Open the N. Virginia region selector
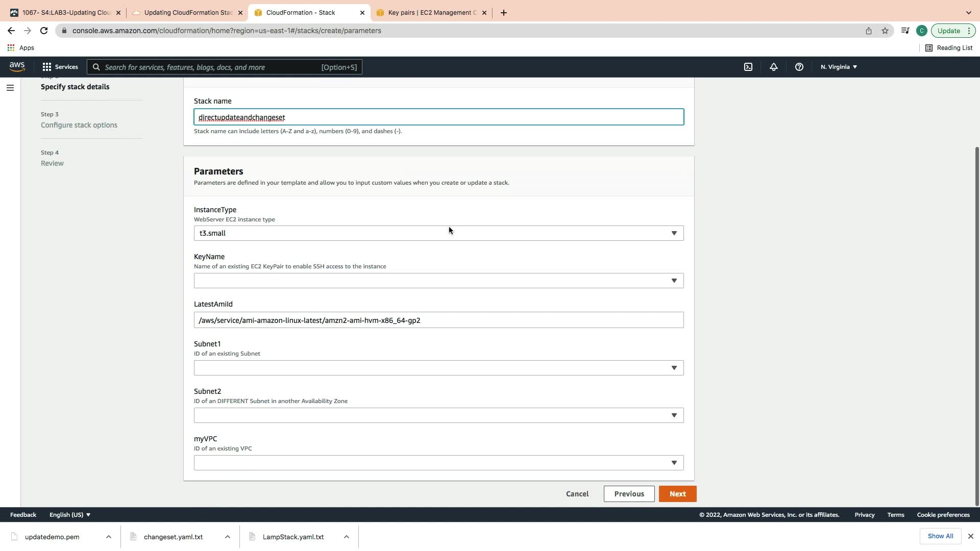The image size is (980, 551). [x=839, y=67]
